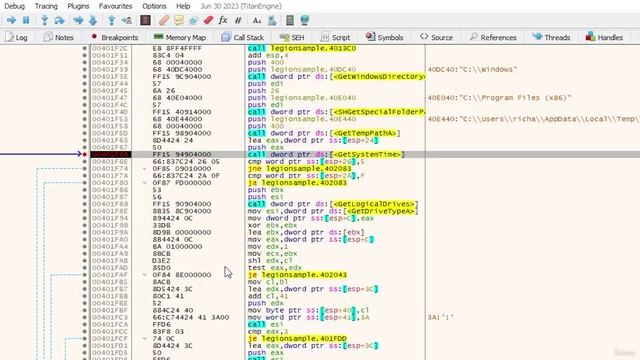Toggle breakpoint bullet at address 00401F2C

tap(84, 48)
